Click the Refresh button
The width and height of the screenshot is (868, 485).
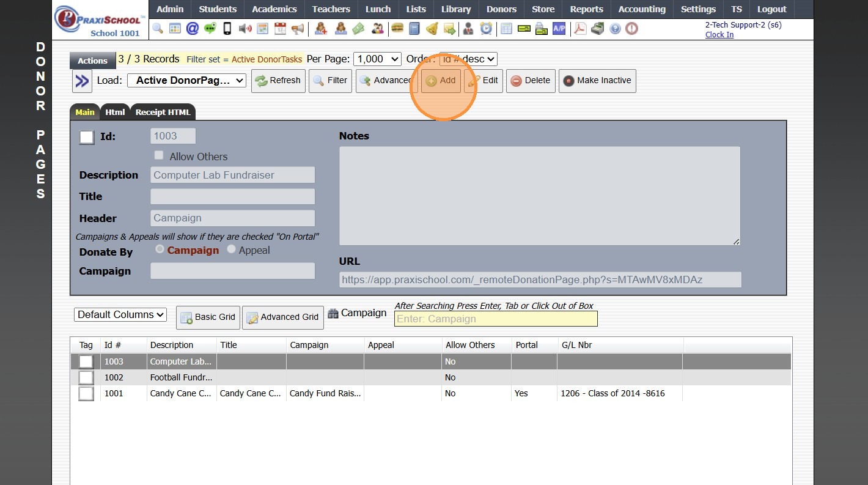tap(278, 81)
